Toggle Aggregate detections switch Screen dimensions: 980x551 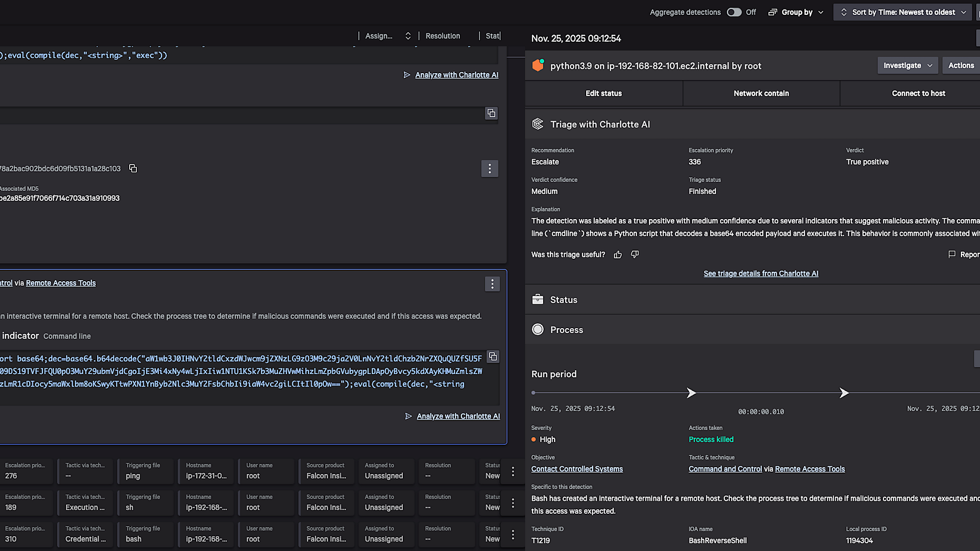pyautogui.click(x=734, y=12)
